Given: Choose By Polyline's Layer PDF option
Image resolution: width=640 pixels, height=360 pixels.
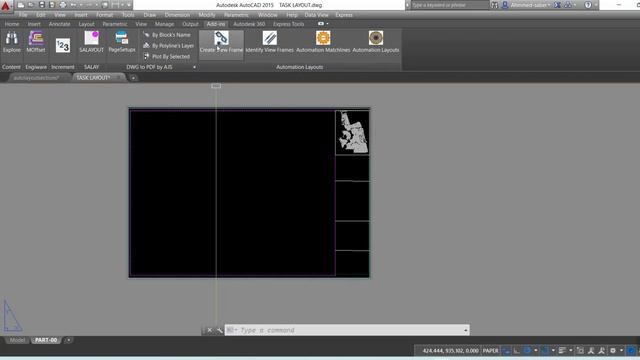Looking at the screenshot, I should point(169,46).
